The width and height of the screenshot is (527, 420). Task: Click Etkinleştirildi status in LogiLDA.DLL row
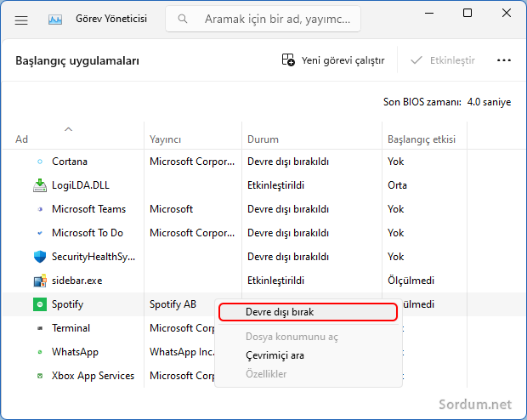[275, 185]
